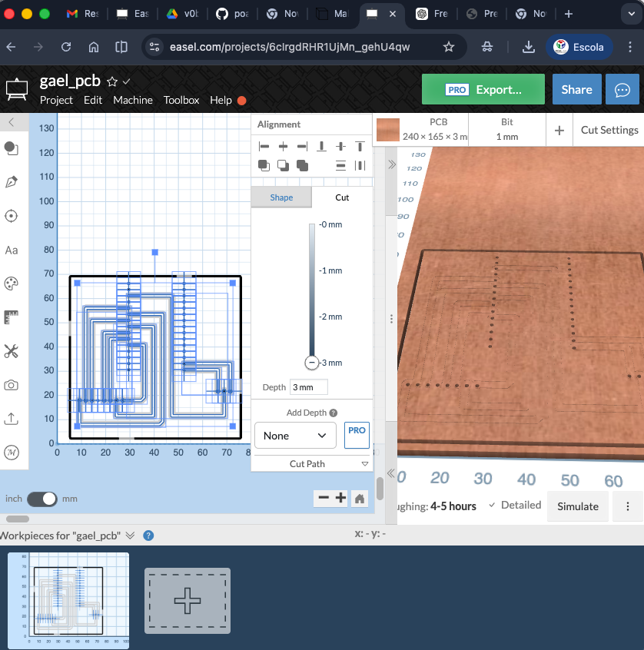Click the Depth input field

308,387
